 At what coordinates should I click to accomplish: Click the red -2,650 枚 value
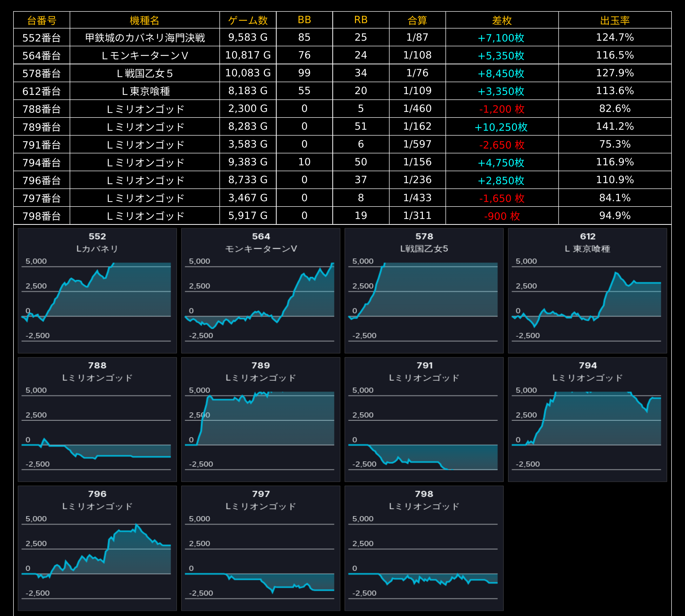(502, 144)
